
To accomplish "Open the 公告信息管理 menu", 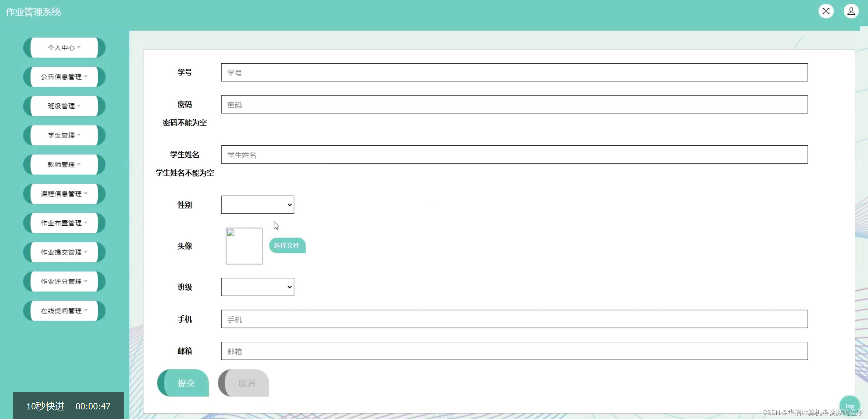I will (64, 77).
